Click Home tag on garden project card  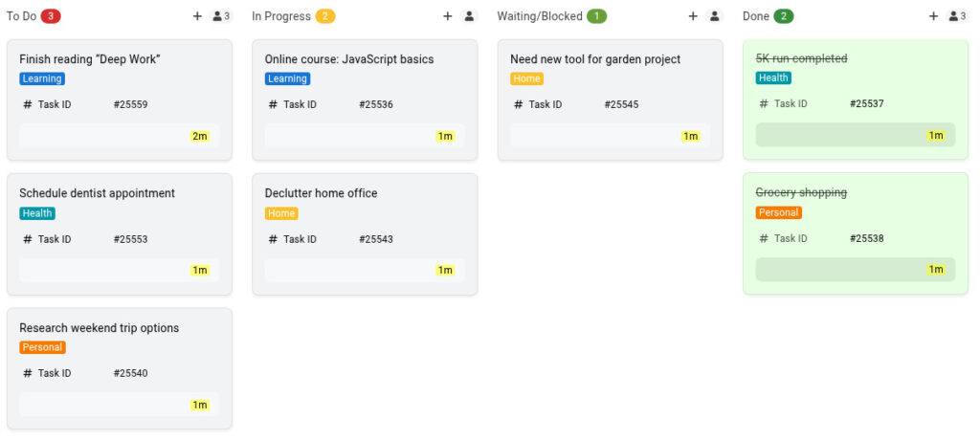(x=527, y=78)
